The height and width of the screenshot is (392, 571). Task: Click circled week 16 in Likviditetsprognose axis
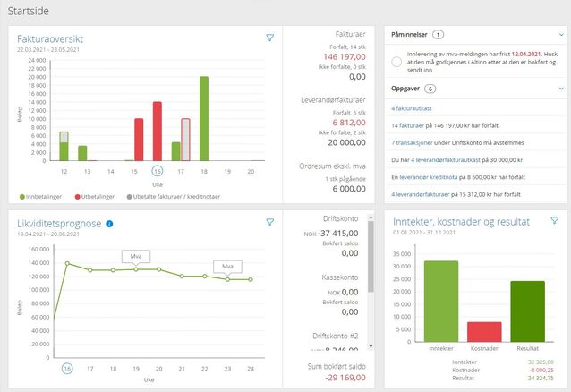[67, 369]
